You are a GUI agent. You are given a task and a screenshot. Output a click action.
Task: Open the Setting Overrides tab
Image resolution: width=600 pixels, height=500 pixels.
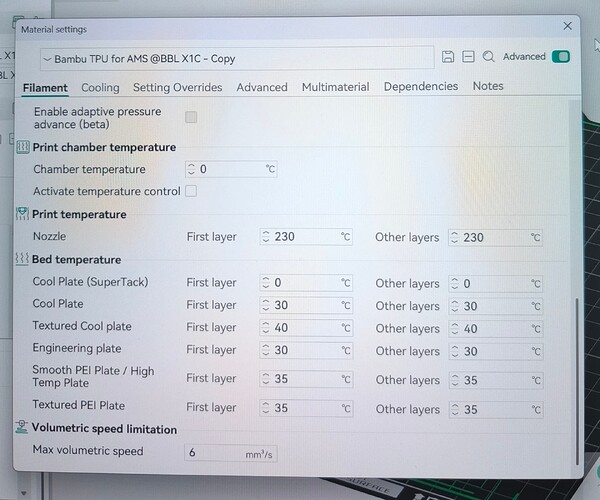coord(178,87)
